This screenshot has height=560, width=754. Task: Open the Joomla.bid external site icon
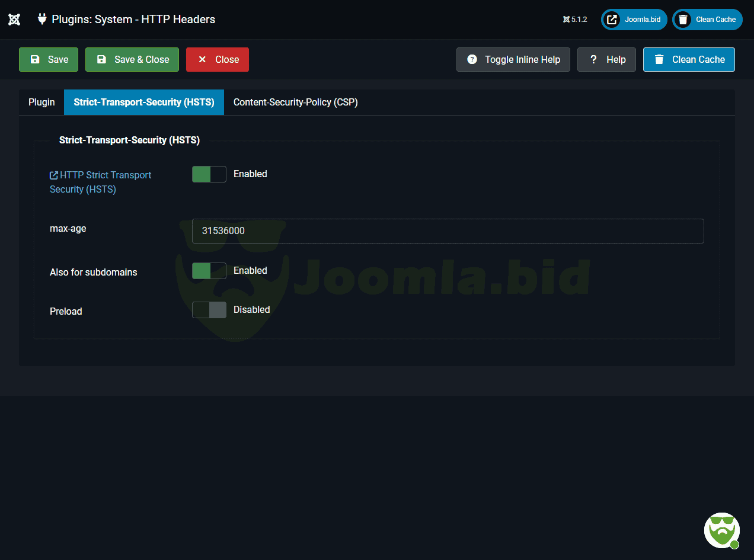(x=612, y=20)
